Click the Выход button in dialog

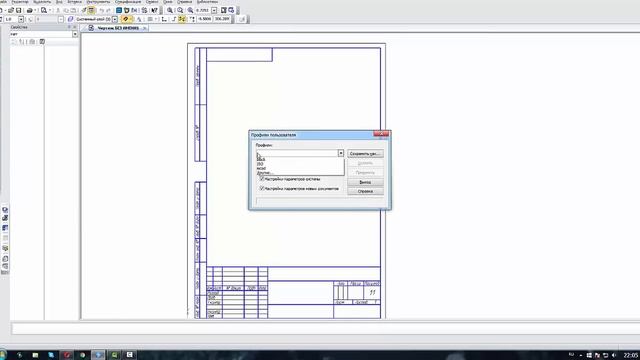click(x=365, y=182)
